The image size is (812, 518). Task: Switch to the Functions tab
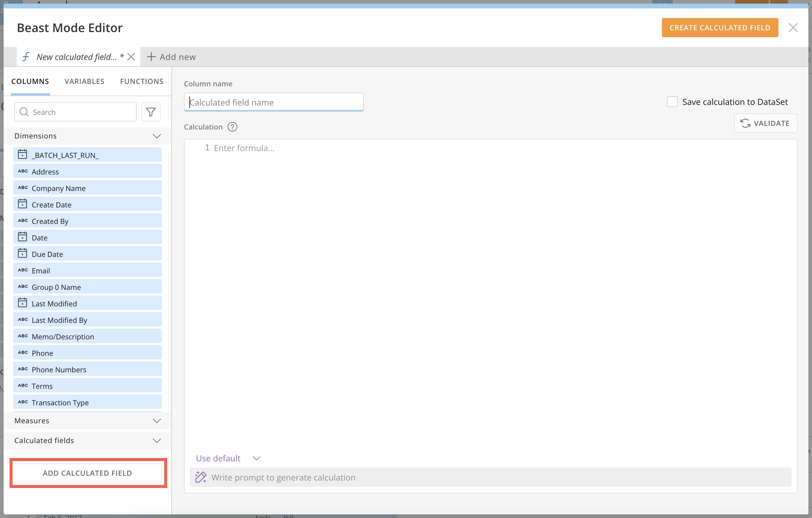[142, 81]
